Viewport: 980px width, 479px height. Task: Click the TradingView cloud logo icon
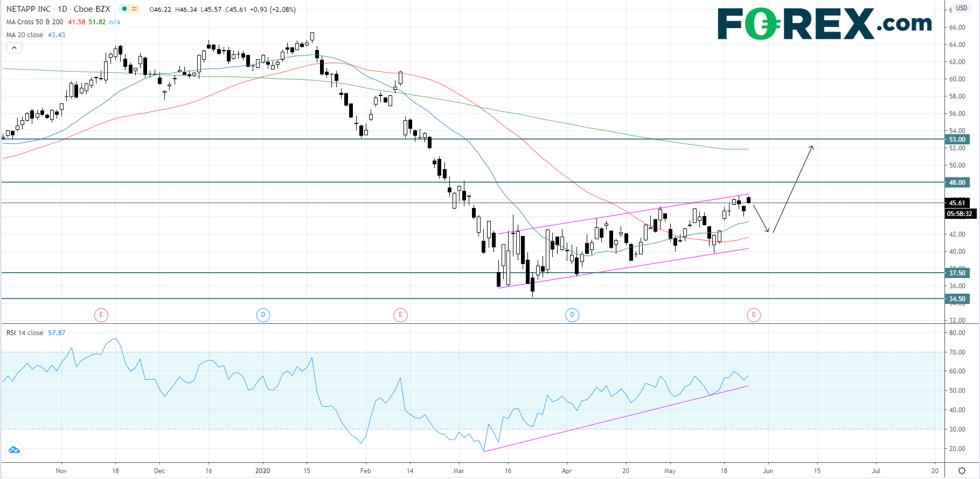click(x=13, y=450)
